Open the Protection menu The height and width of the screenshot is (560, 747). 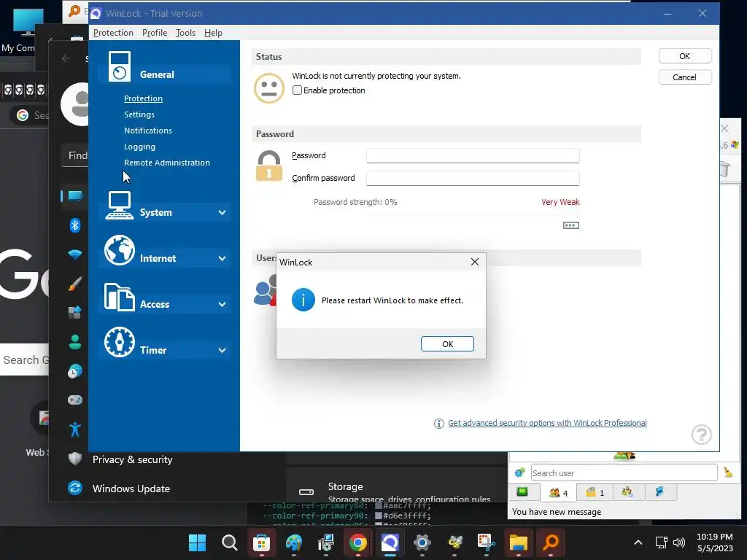coord(113,33)
